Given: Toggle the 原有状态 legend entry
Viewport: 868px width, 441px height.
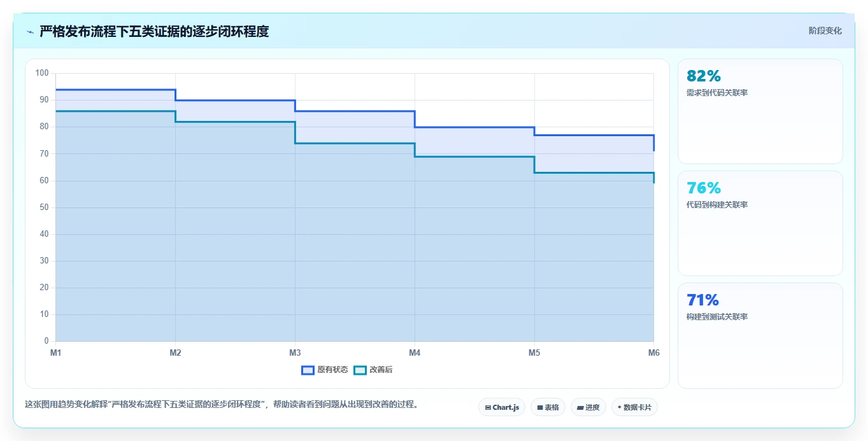Looking at the screenshot, I should point(325,370).
